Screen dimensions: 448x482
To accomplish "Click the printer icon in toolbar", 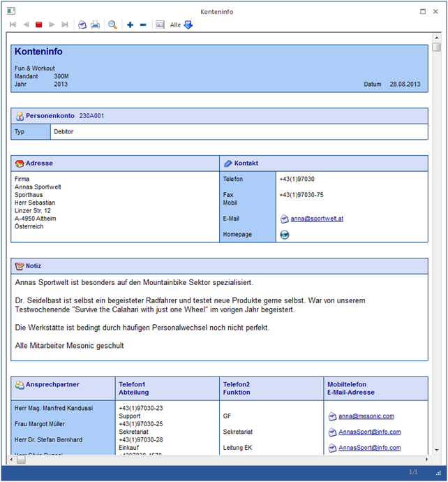I will tap(95, 24).
